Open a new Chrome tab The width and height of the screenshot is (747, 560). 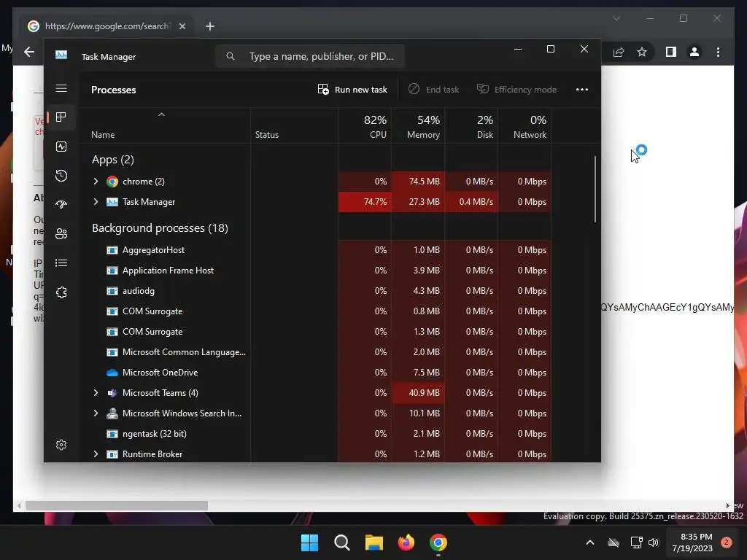[x=210, y=26]
